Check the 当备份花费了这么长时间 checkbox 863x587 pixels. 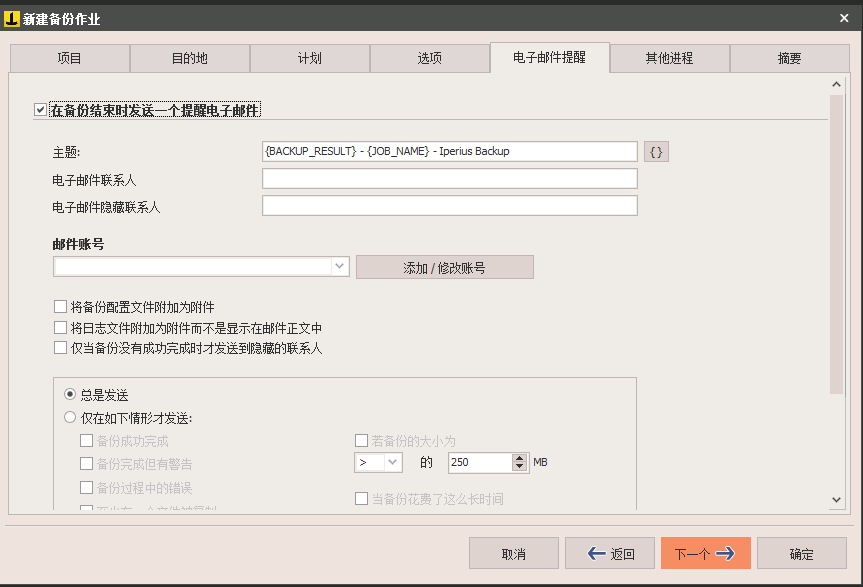(x=361, y=499)
